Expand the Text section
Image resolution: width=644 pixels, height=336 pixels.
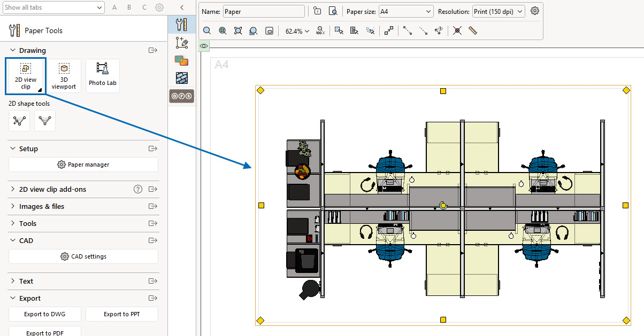[13, 281]
